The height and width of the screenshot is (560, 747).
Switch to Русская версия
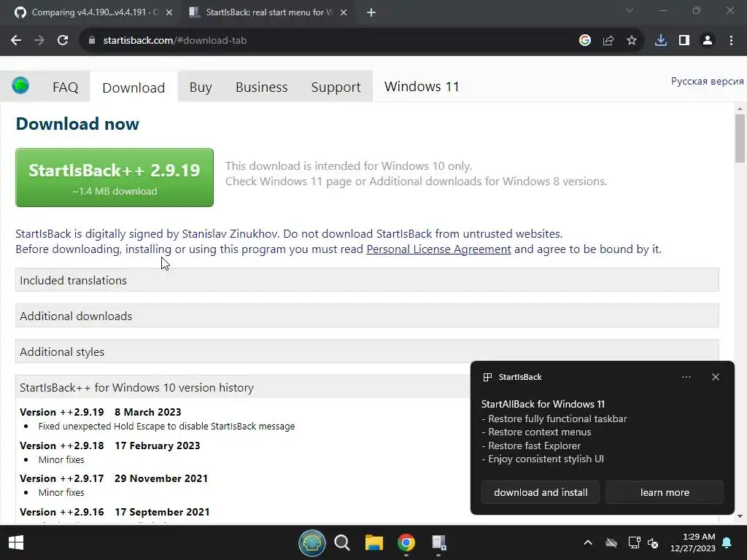[x=707, y=82]
